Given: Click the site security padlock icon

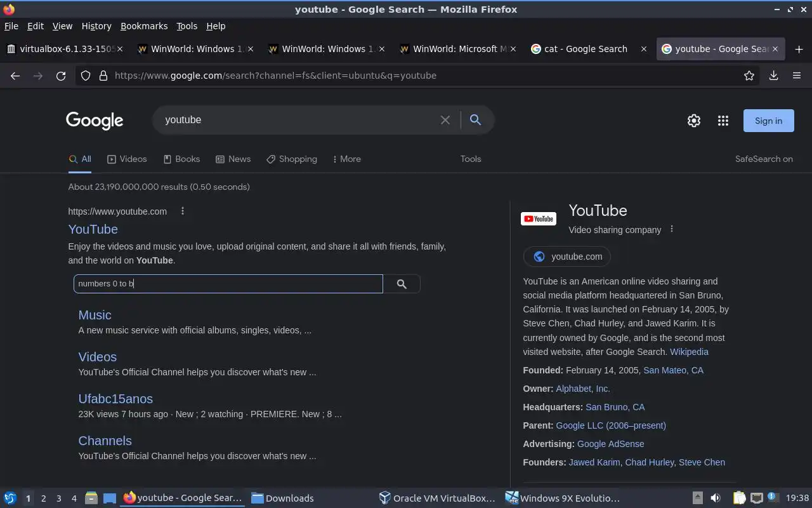Looking at the screenshot, I should [x=103, y=76].
